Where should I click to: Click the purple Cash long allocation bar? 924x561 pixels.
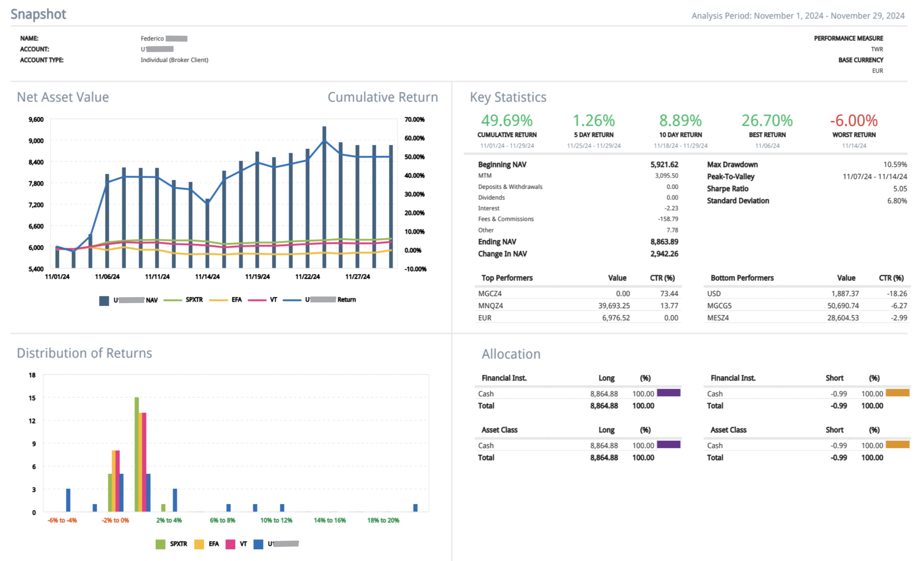click(668, 393)
